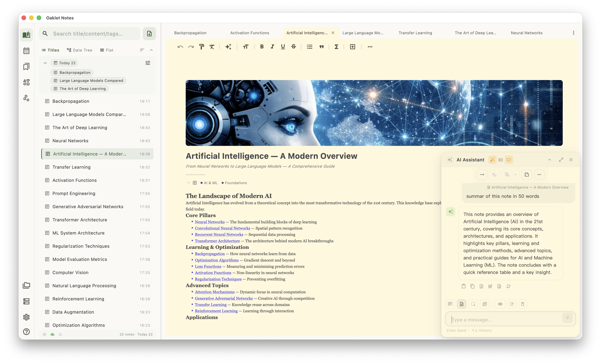The width and height of the screenshot is (601, 364).
Task: Switch to the Transfer Learning tab
Action: pos(415,33)
